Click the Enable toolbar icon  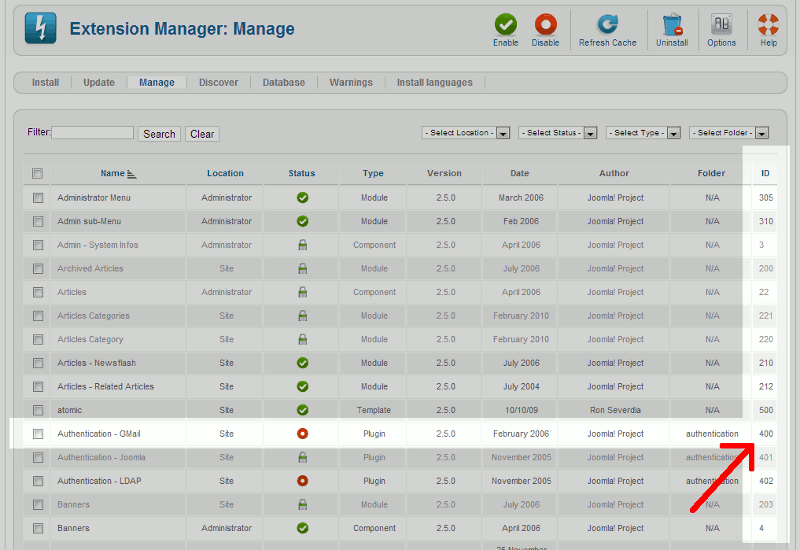point(506,25)
